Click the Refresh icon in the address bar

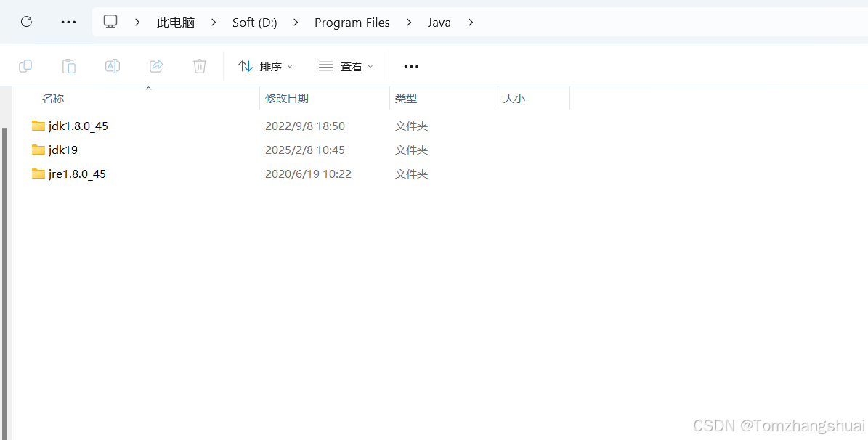point(26,22)
